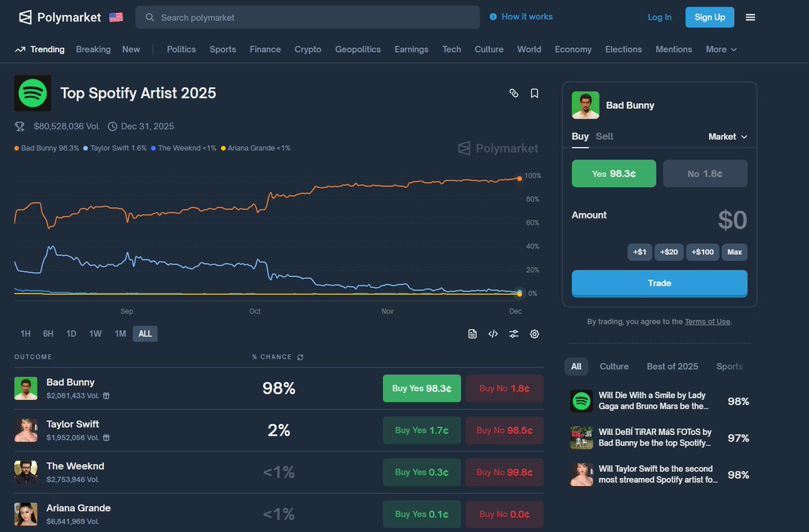Click the Spotify logo beside the market title
The image size is (809, 532).
click(32, 93)
